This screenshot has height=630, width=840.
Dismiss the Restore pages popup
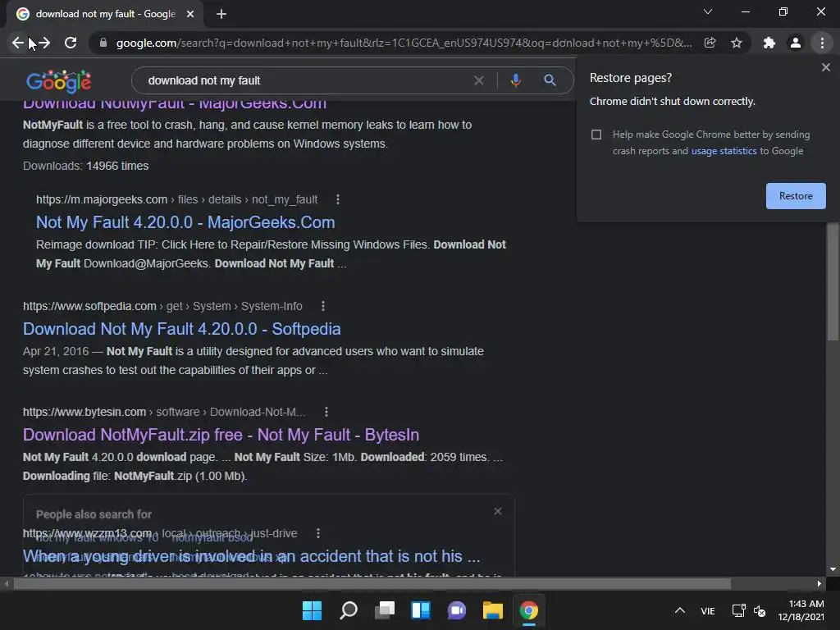825,67
